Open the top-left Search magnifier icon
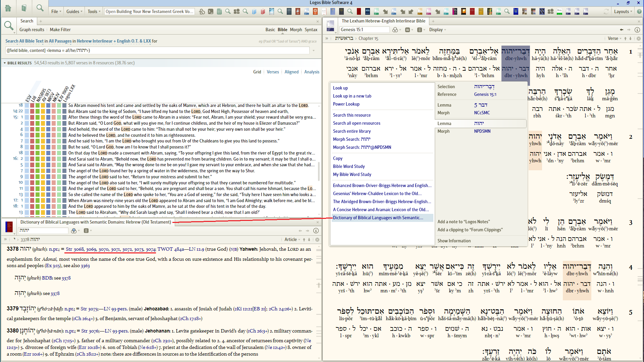The image size is (644, 362). 40,8
